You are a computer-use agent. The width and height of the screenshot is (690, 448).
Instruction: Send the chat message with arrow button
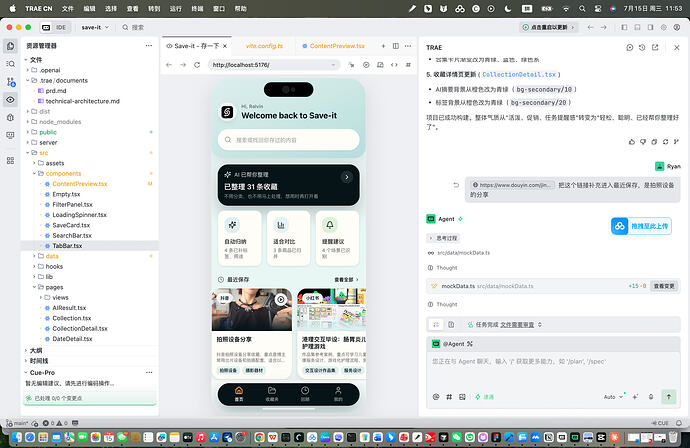click(x=669, y=397)
